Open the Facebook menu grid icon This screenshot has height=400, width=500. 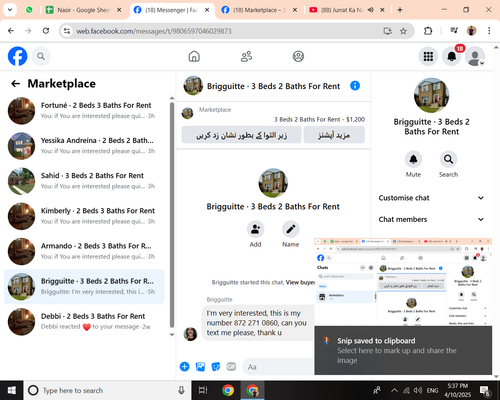pos(428,56)
